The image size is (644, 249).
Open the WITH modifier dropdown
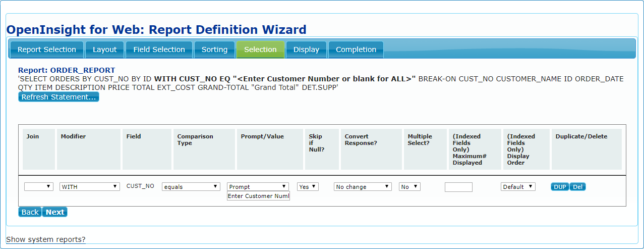90,186
